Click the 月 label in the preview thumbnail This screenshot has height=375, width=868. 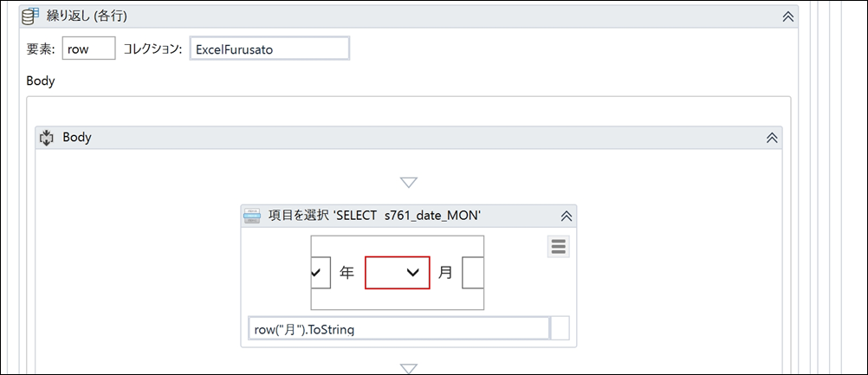[x=445, y=273]
